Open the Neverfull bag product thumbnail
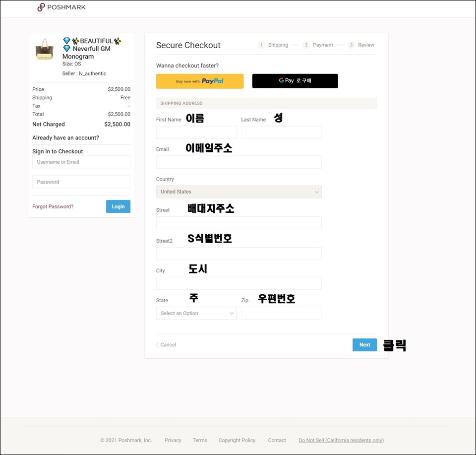Image resolution: width=476 pixels, height=455 pixels. point(45,49)
